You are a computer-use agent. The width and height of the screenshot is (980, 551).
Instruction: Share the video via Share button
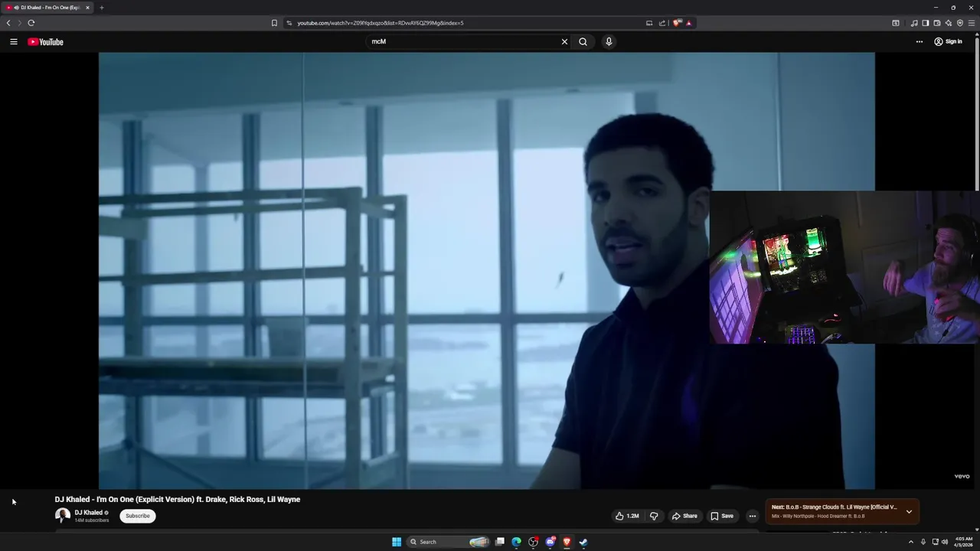(684, 516)
